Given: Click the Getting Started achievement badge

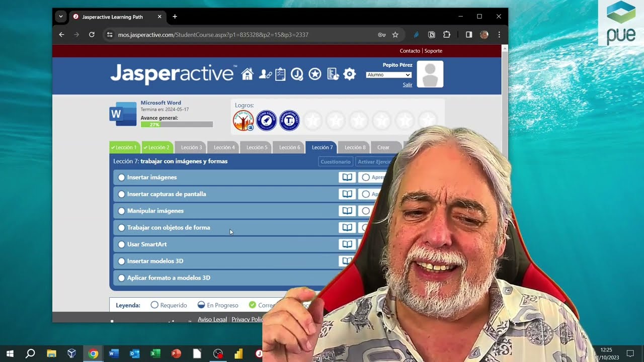Looking at the screenshot, I should point(267,121).
